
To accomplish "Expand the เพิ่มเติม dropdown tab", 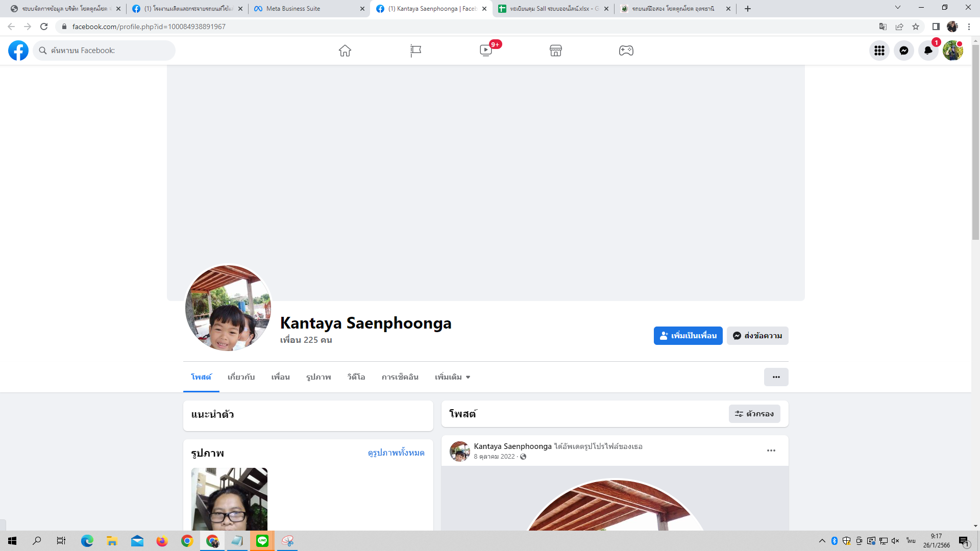I will (452, 377).
